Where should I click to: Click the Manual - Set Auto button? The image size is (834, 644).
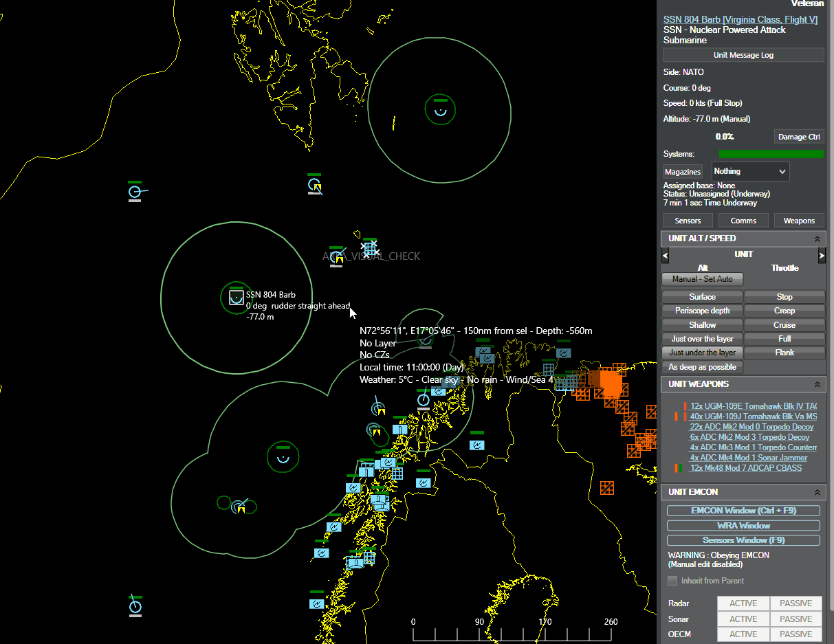click(x=702, y=279)
